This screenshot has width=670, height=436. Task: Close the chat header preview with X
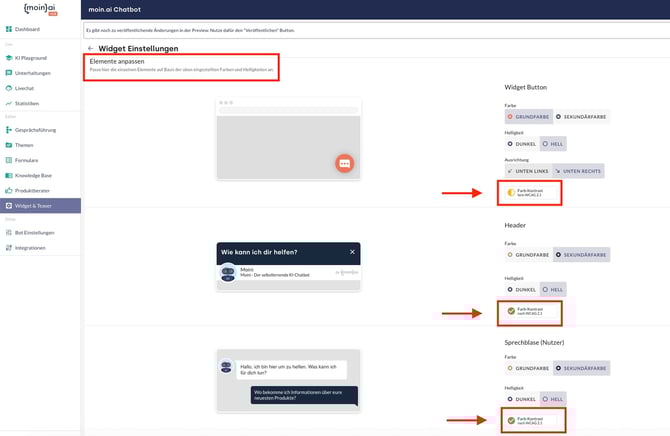tap(351, 252)
